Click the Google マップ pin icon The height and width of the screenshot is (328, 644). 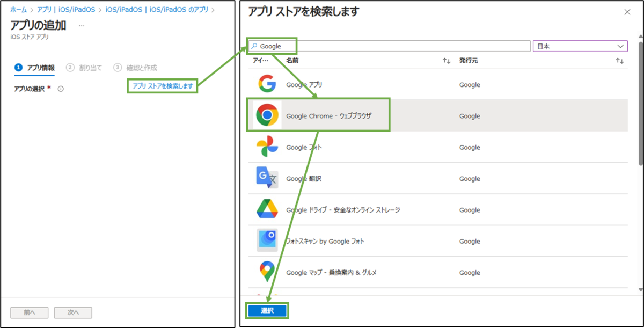click(x=267, y=272)
